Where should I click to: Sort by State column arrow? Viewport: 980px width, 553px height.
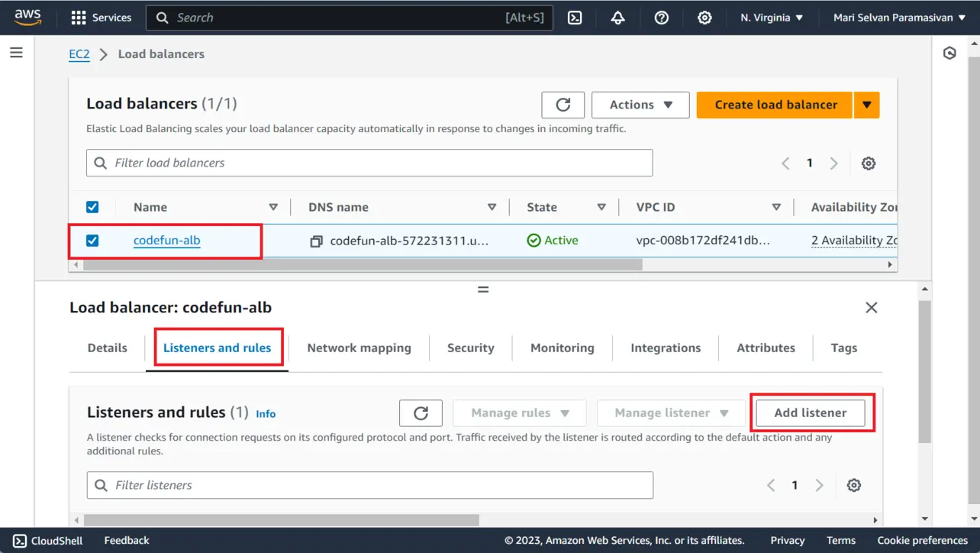point(601,207)
